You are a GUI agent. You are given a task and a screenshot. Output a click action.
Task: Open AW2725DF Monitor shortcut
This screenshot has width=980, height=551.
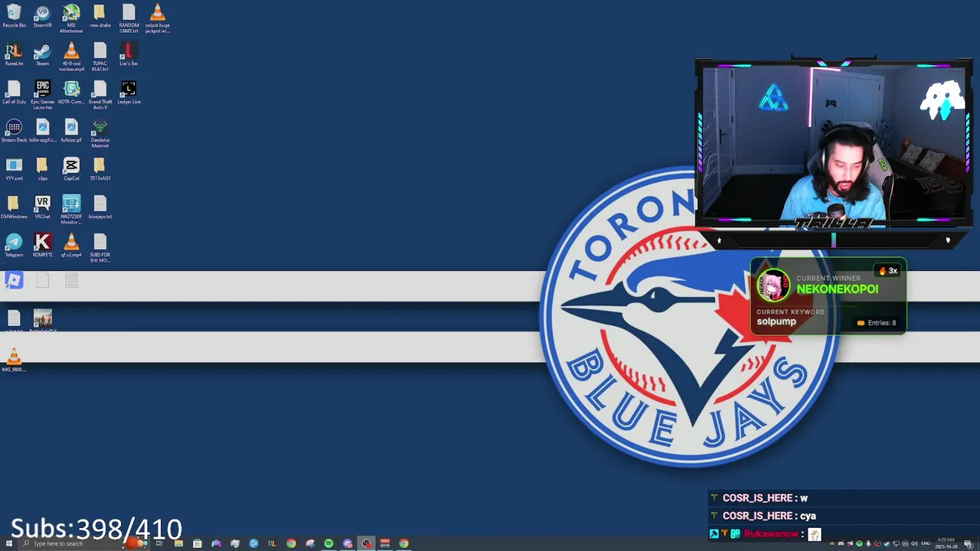tap(71, 210)
